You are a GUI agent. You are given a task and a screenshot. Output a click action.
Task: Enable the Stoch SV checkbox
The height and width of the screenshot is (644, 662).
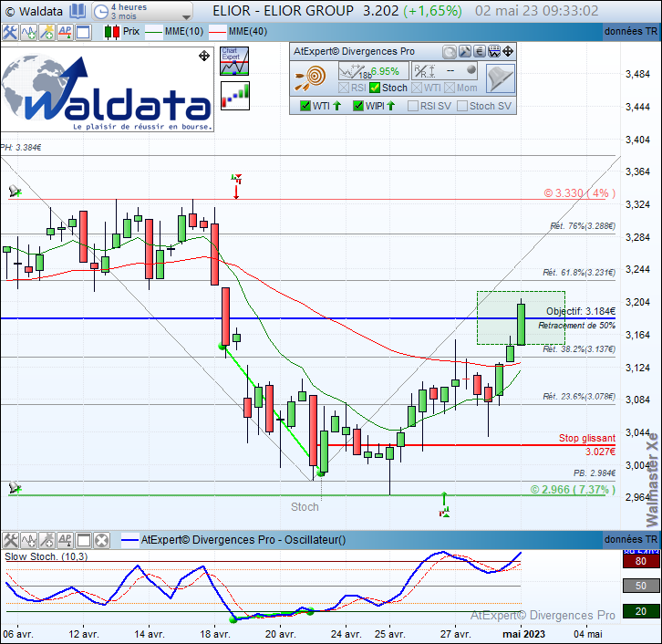coord(462,106)
